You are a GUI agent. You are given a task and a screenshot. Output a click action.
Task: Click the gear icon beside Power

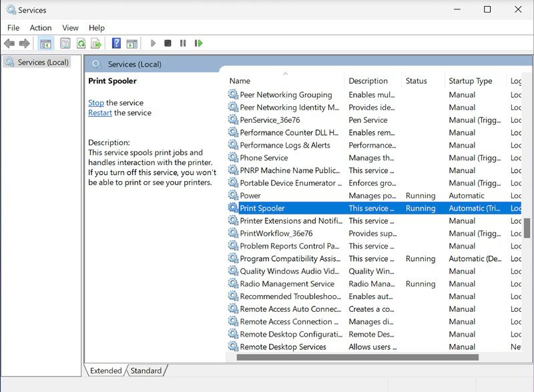click(233, 195)
